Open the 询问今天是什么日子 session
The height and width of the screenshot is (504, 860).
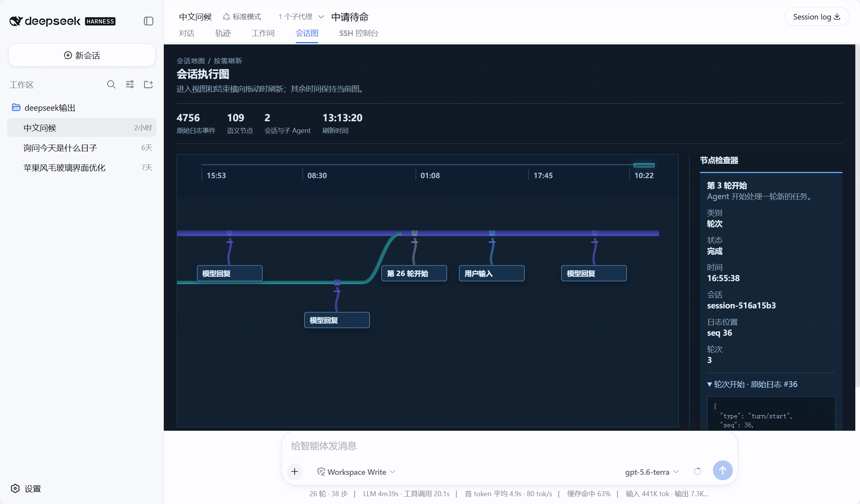click(82, 148)
